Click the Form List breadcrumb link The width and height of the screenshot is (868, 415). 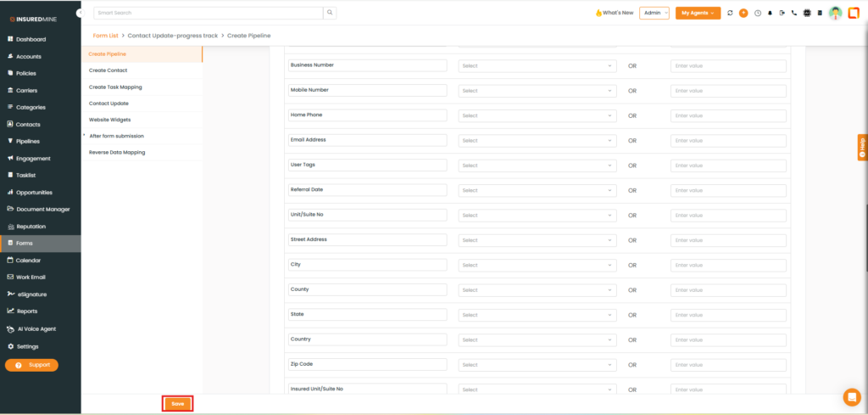[x=106, y=36]
